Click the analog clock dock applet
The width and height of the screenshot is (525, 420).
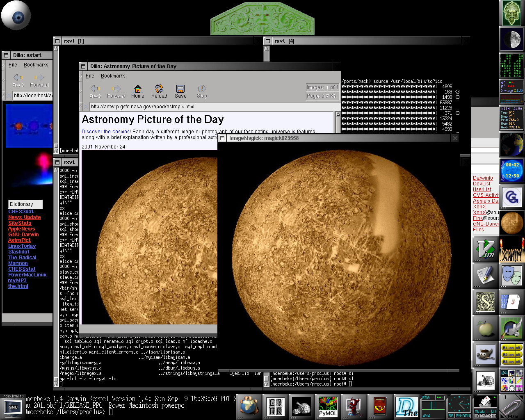coord(459,407)
